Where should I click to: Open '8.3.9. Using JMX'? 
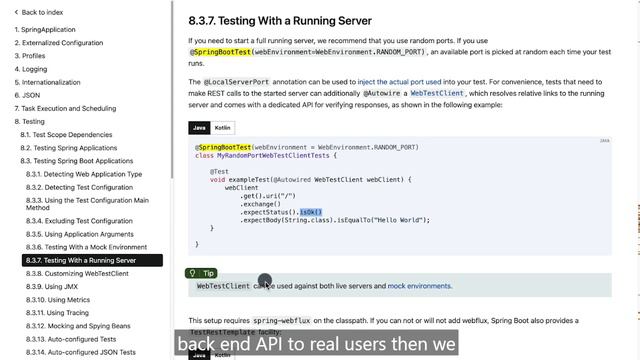point(52,287)
